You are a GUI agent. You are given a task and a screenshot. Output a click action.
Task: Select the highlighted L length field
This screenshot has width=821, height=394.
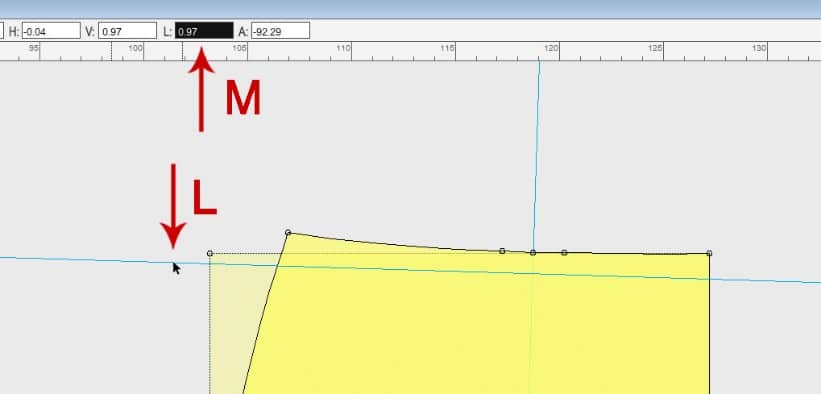pos(204,31)
